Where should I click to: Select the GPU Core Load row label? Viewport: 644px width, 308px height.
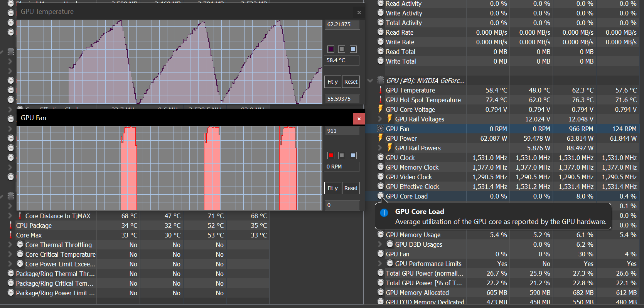pyautogui.click(x=406, y=196)
